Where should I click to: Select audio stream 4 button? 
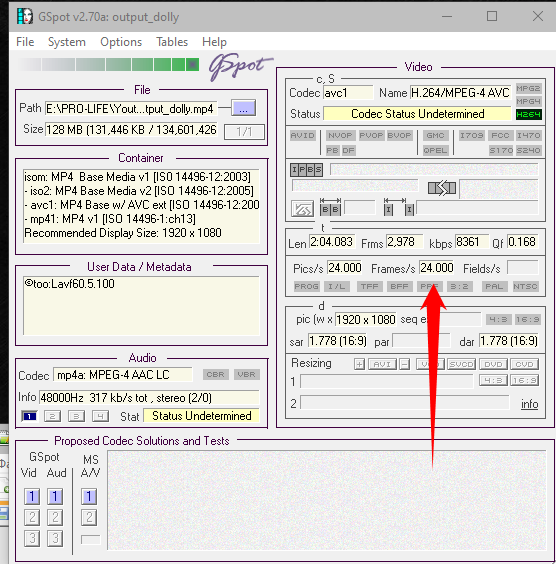coord(100,417)
